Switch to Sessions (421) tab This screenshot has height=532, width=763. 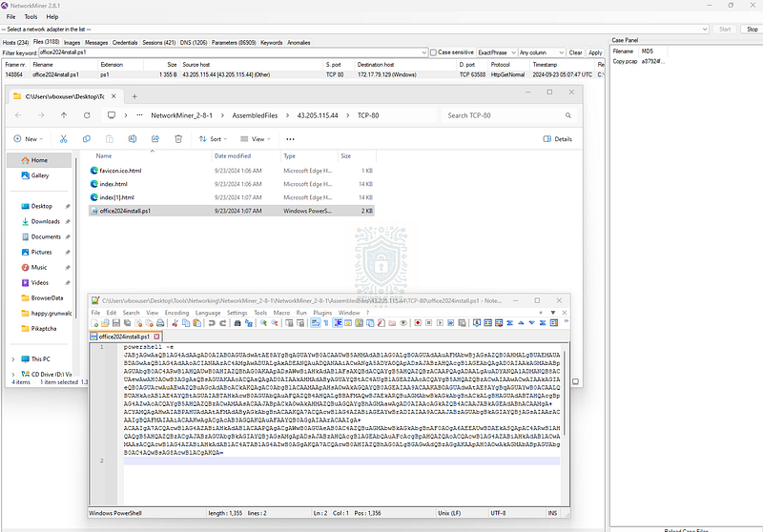158,43
